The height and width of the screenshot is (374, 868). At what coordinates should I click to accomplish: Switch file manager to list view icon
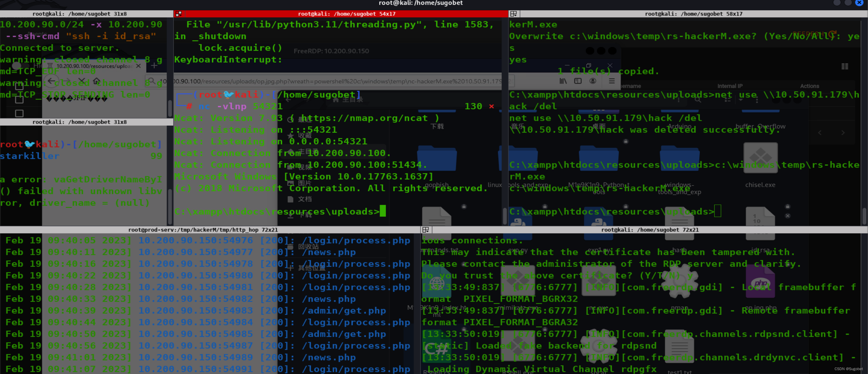click(x=728, y=100)
